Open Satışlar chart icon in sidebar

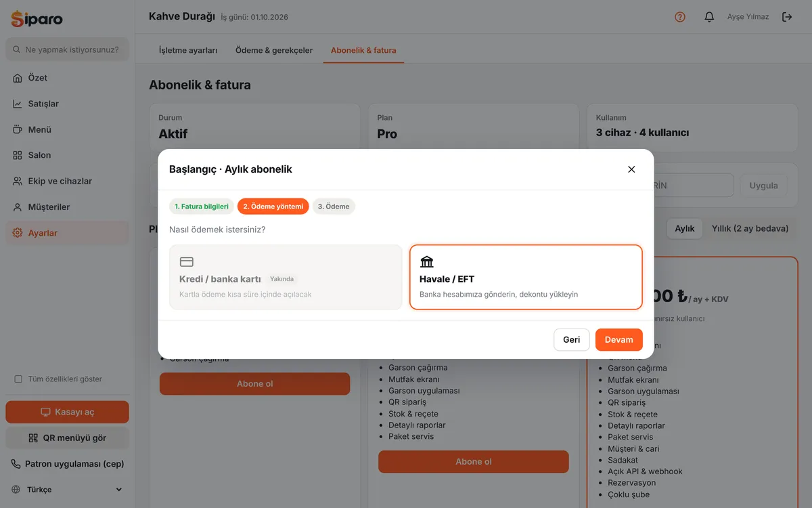pyautogui.click(x=18, y=104)
